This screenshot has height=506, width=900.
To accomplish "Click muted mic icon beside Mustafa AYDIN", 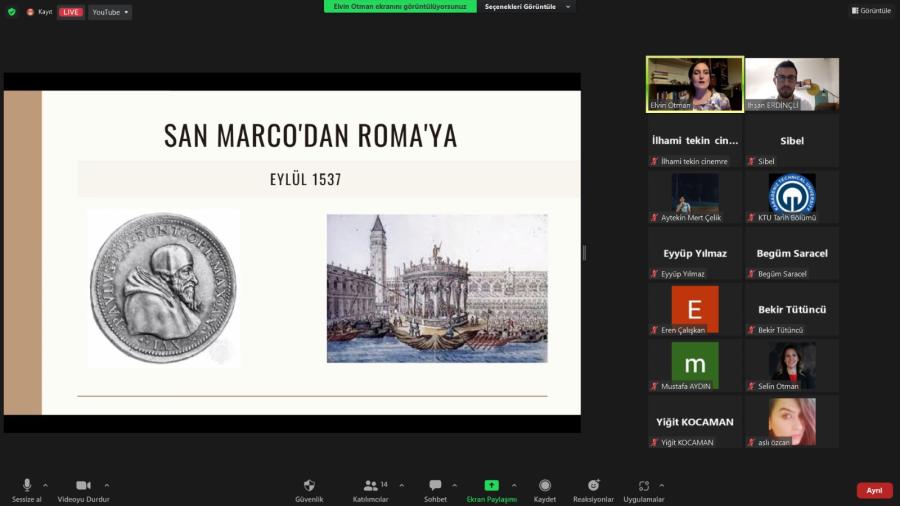I will [x=654, y=386].
